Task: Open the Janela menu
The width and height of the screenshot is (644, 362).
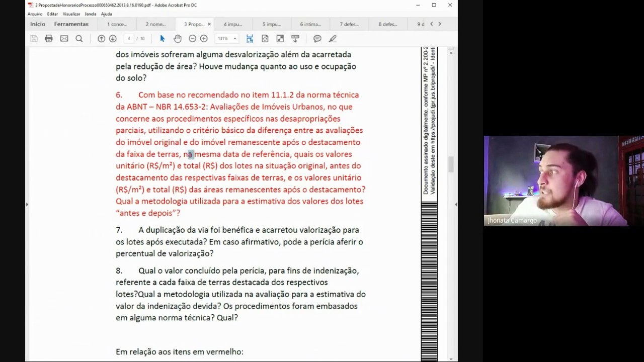Action: (91, 14)
